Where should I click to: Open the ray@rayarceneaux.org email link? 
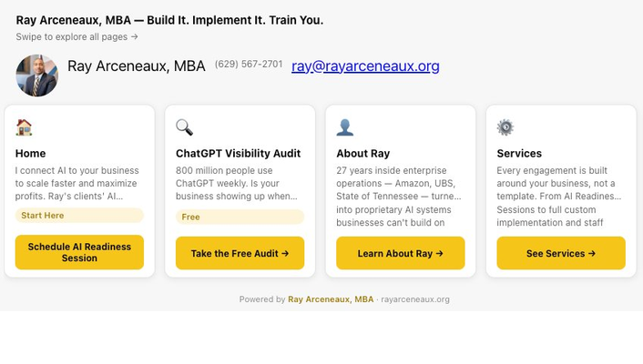[365, 66]
